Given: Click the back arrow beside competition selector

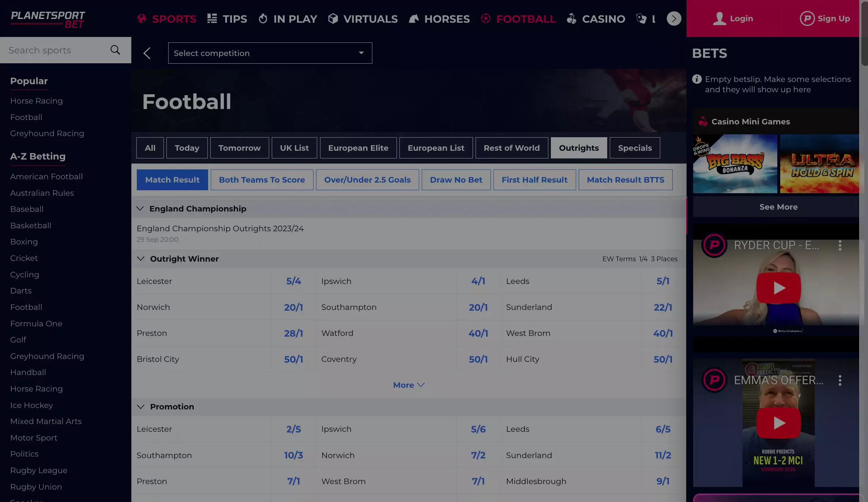Looking at the screenshot, I should pyautogui.click(x=147, y=53).
